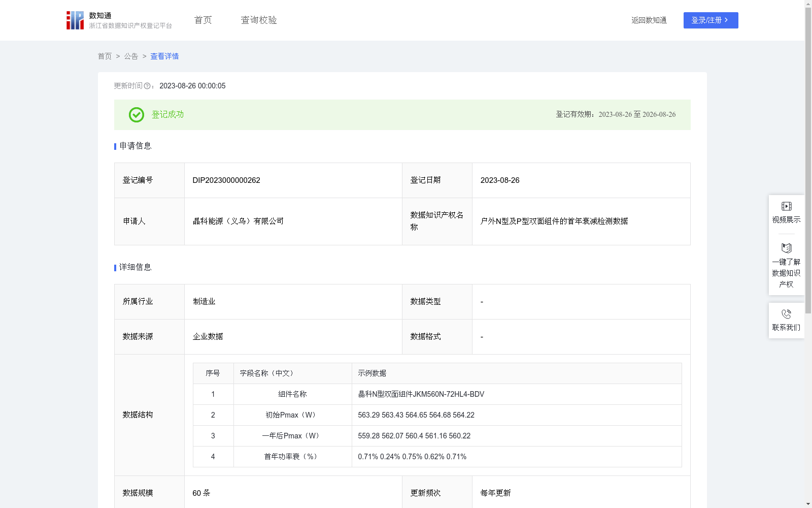Select applicant 晶科能源（义乌）有限公司
The image size is (812, 508).
238,221
